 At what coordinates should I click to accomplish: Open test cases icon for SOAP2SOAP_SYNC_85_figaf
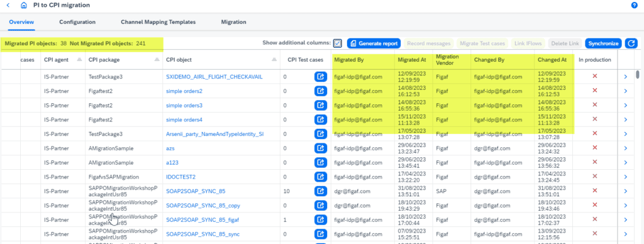click(x=320, y=219)
